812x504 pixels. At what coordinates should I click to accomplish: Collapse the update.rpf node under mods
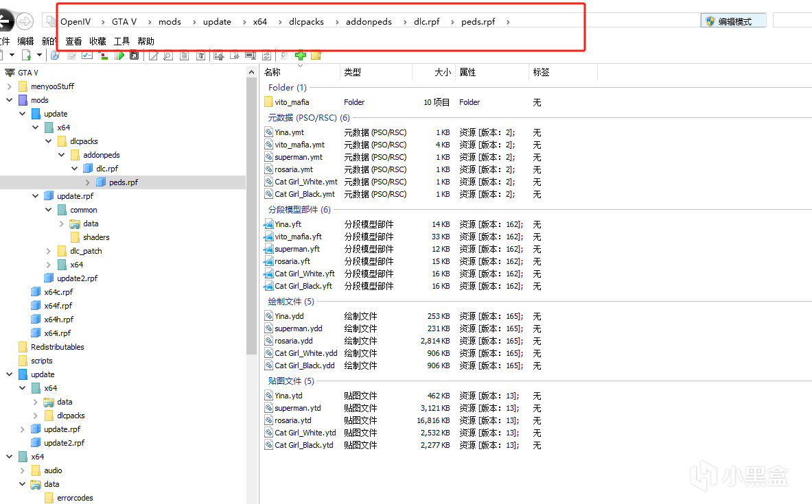tap(35, 195)
